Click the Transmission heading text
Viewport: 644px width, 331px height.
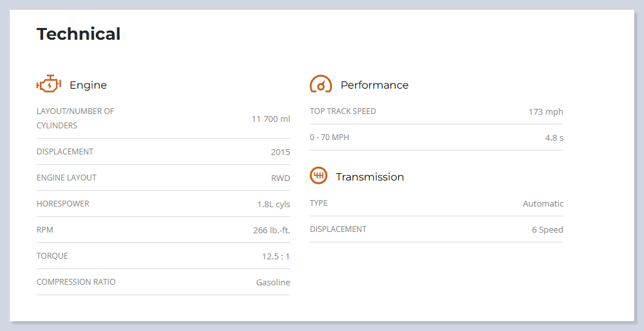click(370, 177)
